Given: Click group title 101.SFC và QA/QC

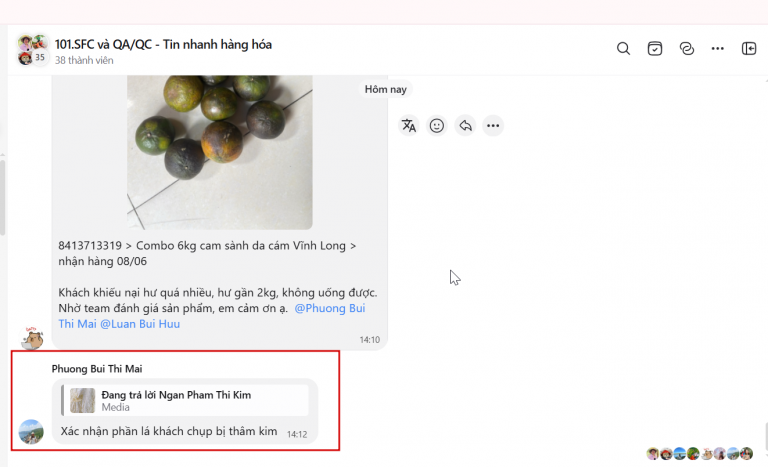Looking at the screenshot, I should [x=163, y=45].
